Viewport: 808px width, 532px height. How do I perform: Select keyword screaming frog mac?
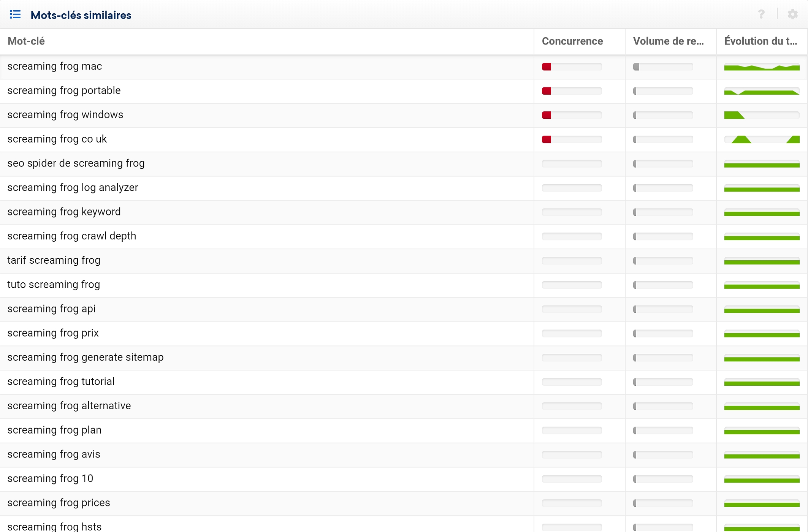click(55, 66)
